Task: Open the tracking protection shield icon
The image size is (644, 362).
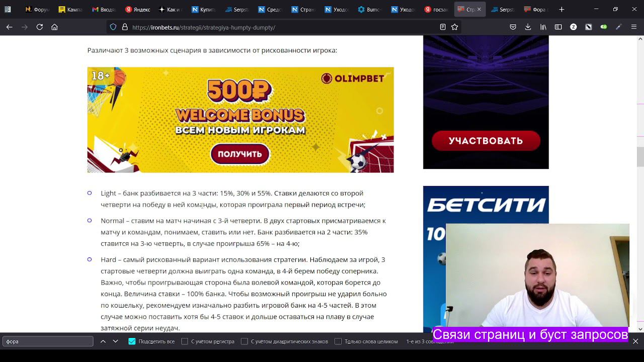Action: tap(113, 27)
